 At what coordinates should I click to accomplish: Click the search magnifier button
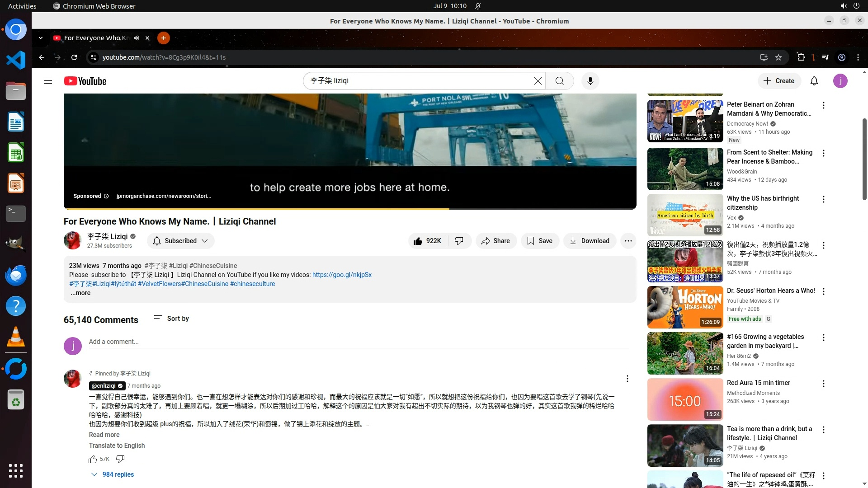click(559, 81)
